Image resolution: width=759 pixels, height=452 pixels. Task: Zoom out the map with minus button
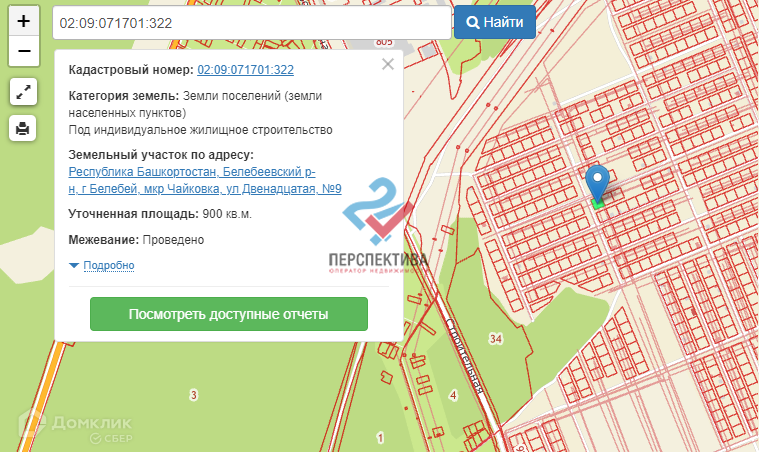24,51
